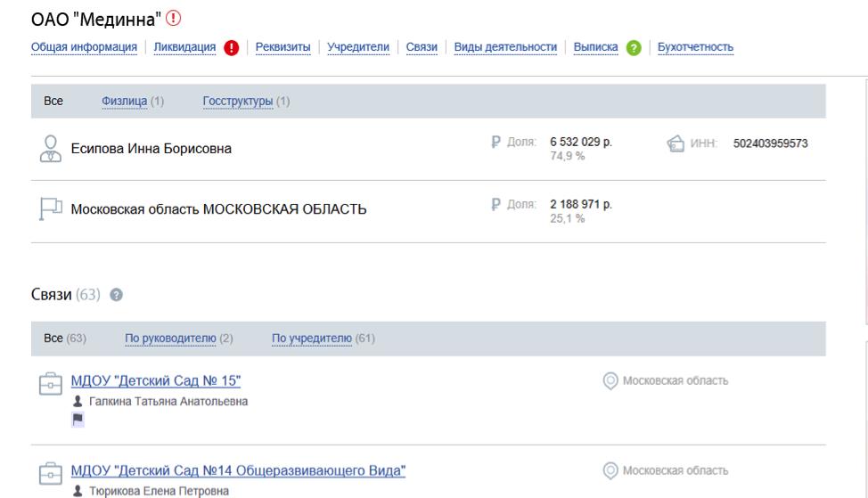
Task: Show Все (63) connections
Action: coord(65,338)
